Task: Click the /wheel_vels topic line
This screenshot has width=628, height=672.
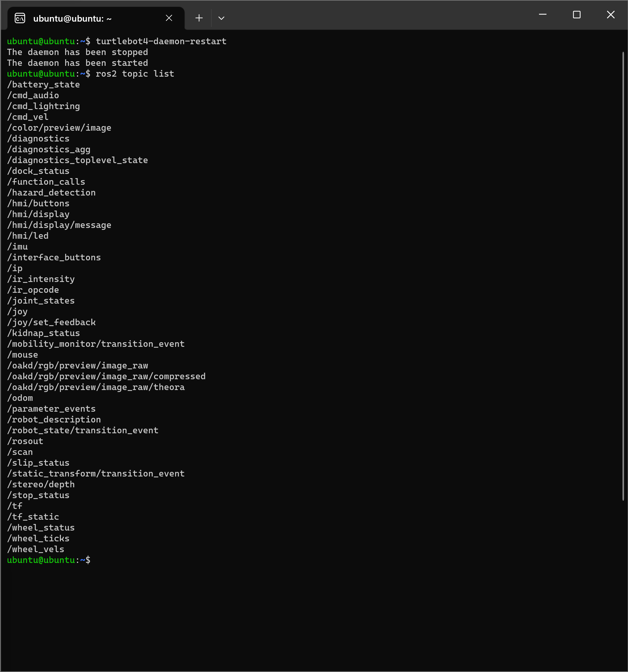Action: pyautogui.click(x=35, y=549)
